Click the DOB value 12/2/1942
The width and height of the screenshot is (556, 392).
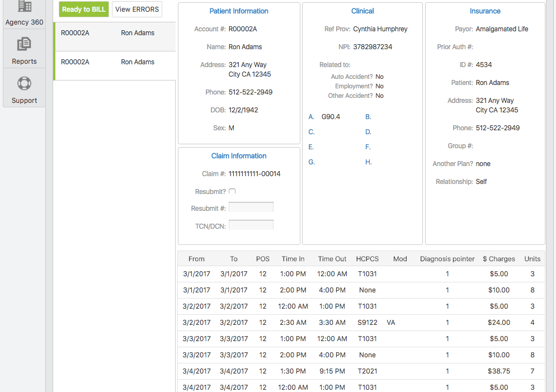243,110
